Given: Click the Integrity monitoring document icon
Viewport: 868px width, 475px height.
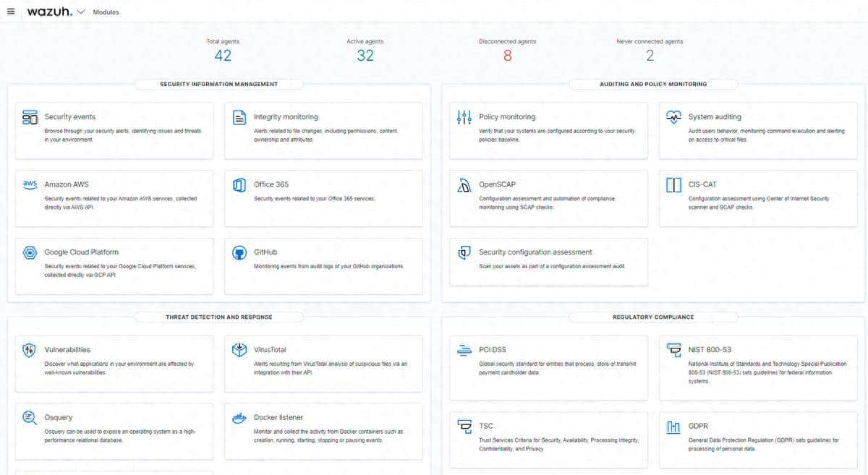Looking at the screenshot, I should (239, 118).
